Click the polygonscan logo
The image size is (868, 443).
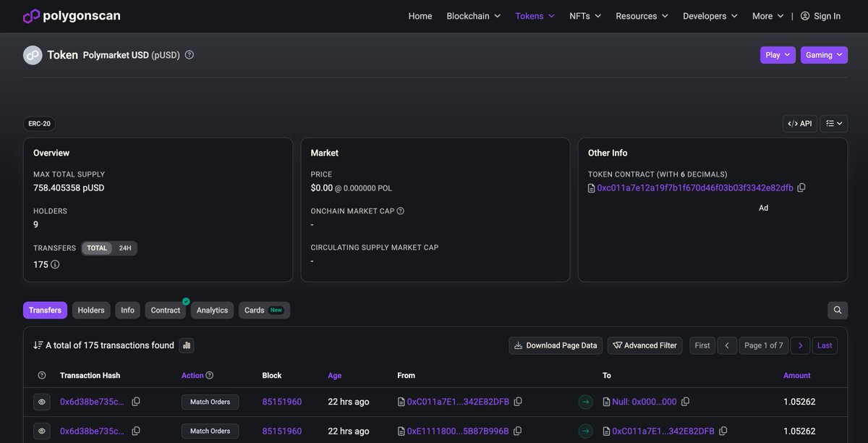pos(72,16)
